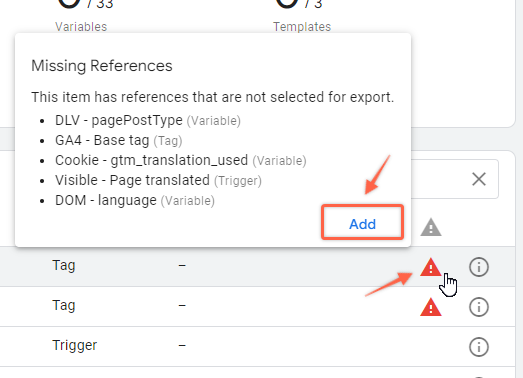Click the red warning icon on second Tag row
The height and width of the screenshot is (378, 523).
click(431, 307)
